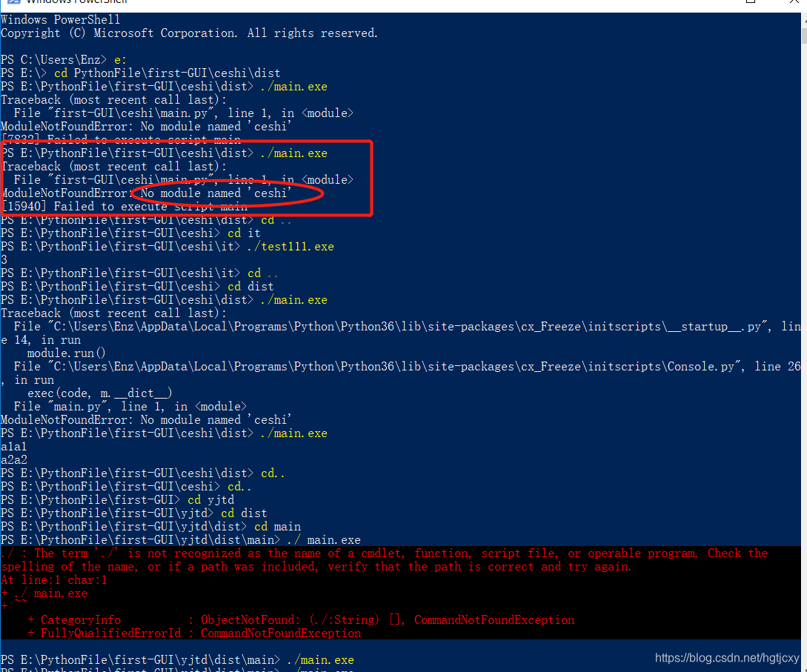Screen dimensions: 807x672
Task: Click the red '+ ./ main.exe' line
Action: pos(44,593)
